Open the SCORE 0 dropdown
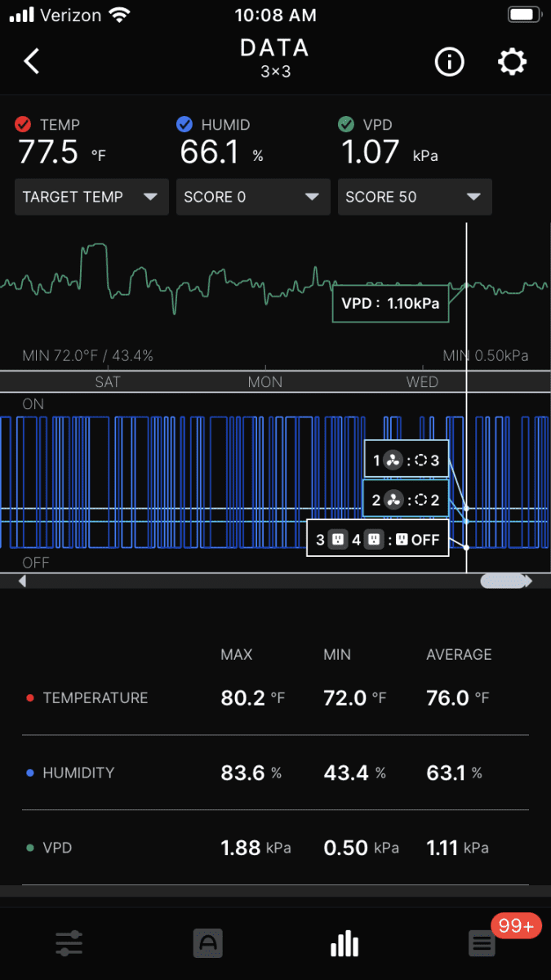The width and height of the screenshot is (551, 980). (x=253, y=197)
